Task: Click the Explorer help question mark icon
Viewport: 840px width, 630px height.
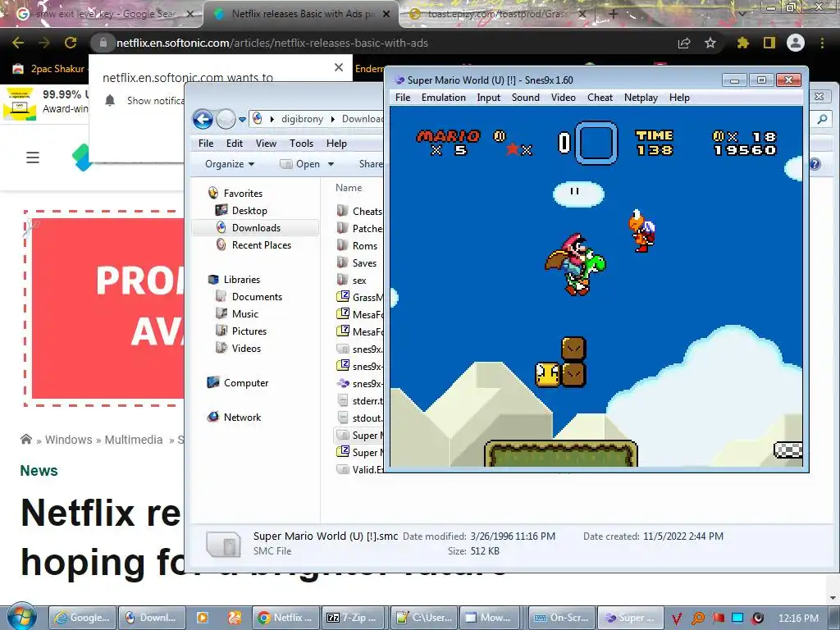Action: (815, 164)
